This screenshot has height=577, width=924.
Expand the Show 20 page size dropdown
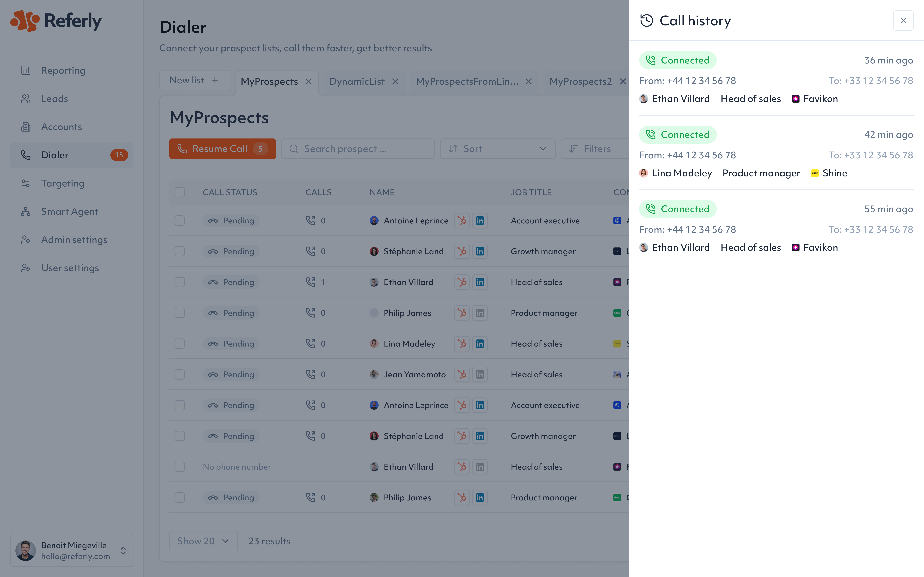[x=203, y=541]
